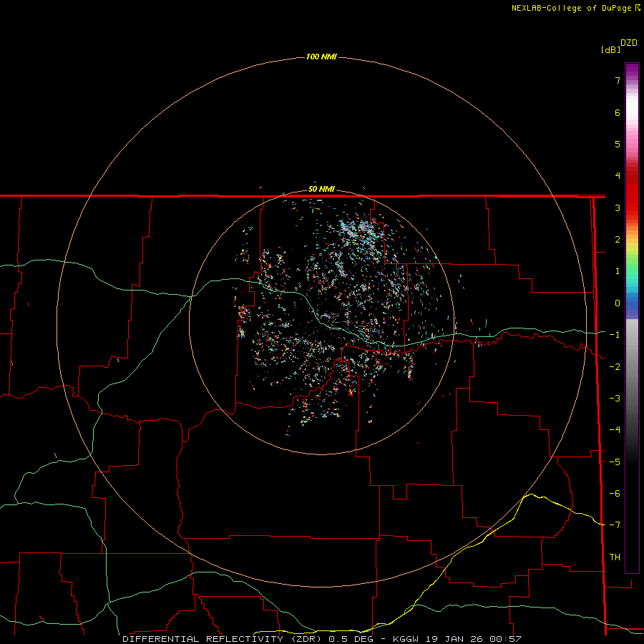644x644 pixels.
Task: Click the '[dB]' unit label
Action: tap(610, 49)
